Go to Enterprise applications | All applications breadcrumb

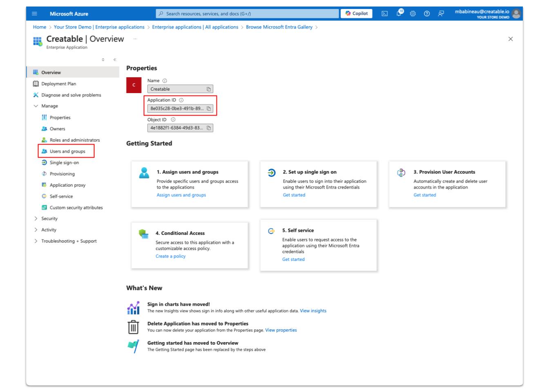[195, 27]
